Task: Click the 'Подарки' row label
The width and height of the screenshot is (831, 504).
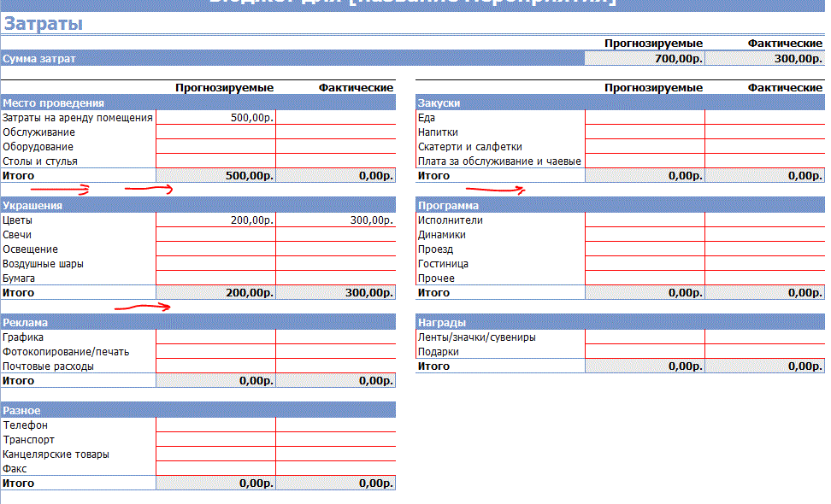Action: 438,352
